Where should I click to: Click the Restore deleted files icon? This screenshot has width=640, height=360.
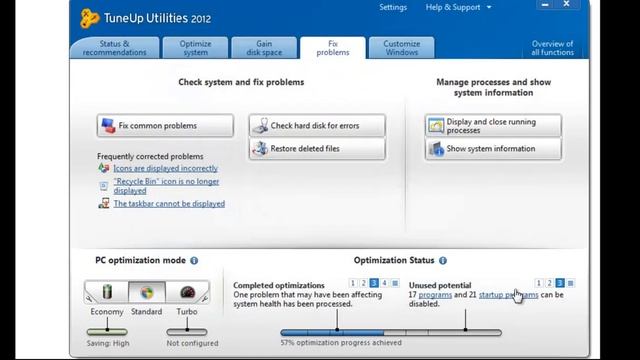pos(260,149)
